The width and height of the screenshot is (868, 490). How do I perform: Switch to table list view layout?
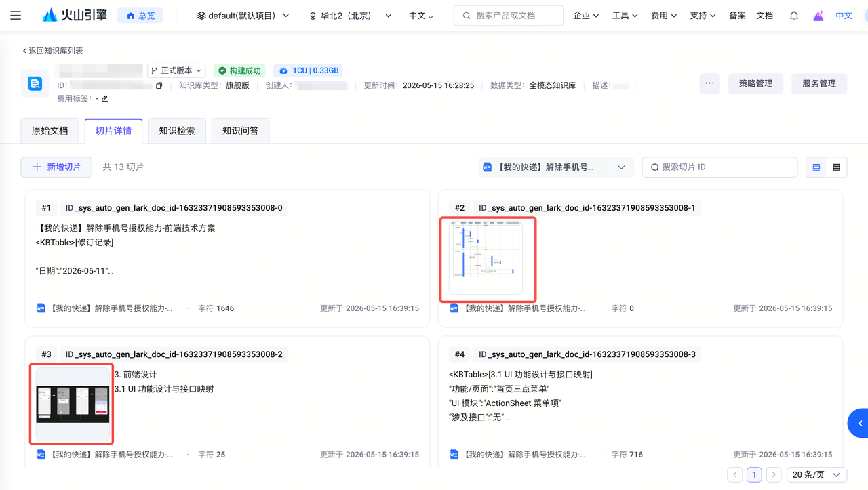pos(836,167)
